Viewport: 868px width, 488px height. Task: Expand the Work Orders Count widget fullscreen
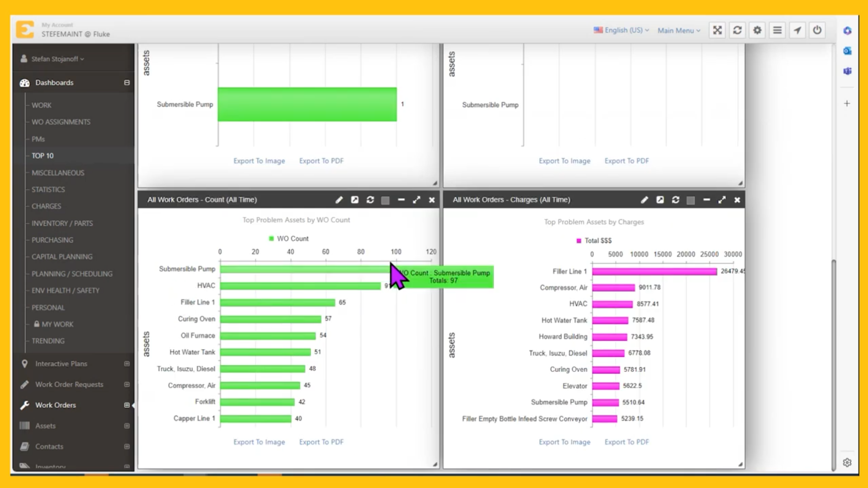tap(416, 200)
